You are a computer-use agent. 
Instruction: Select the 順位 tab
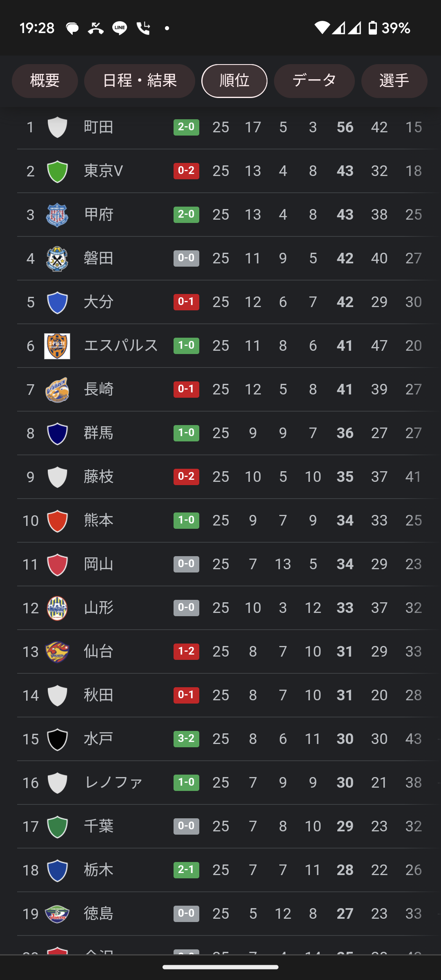(x=234, y=81)
